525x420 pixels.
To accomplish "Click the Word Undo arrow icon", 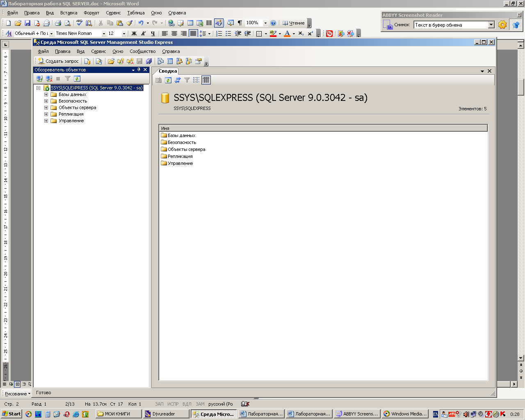I will [x=141, y=23].
